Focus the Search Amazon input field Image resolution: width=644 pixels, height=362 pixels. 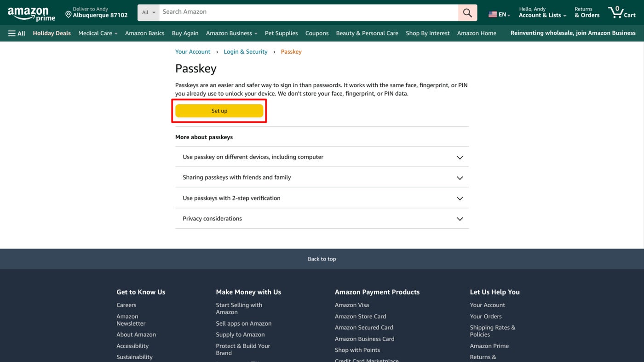[308, 12]
